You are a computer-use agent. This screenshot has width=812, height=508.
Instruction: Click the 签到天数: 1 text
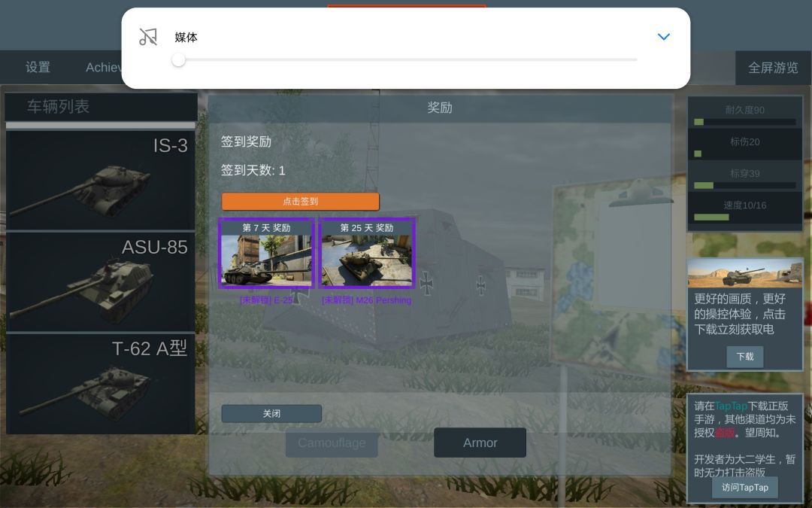tap(253, 171)
